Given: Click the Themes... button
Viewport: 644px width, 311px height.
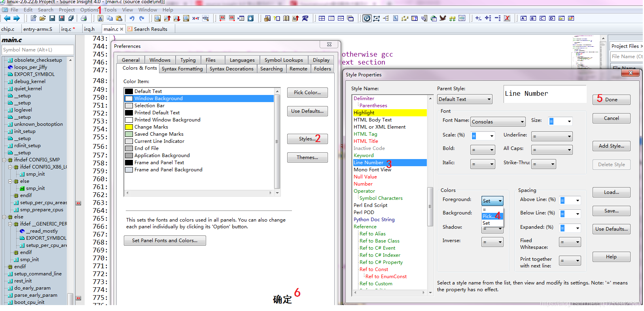Looking at the screenshot, I should 307,157.
